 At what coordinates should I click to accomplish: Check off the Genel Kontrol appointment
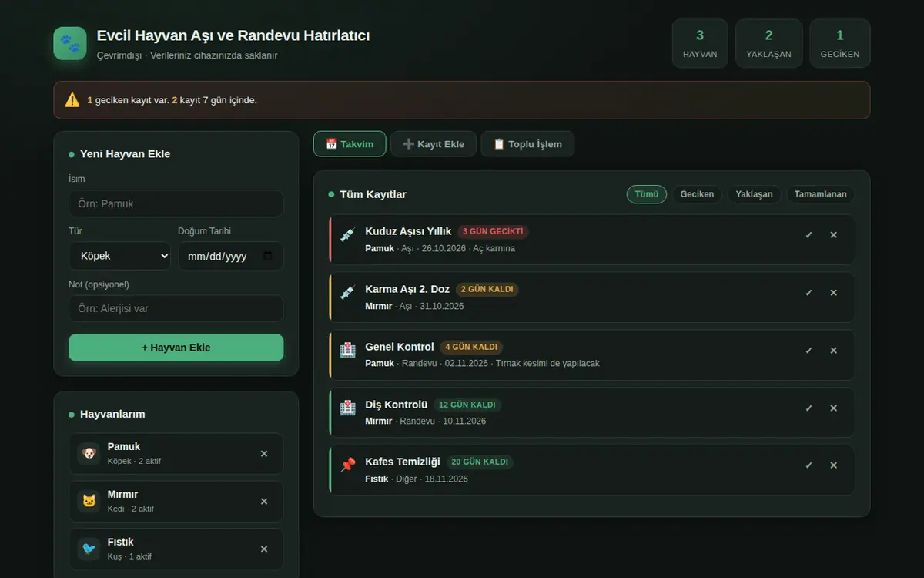pos(808,351)
